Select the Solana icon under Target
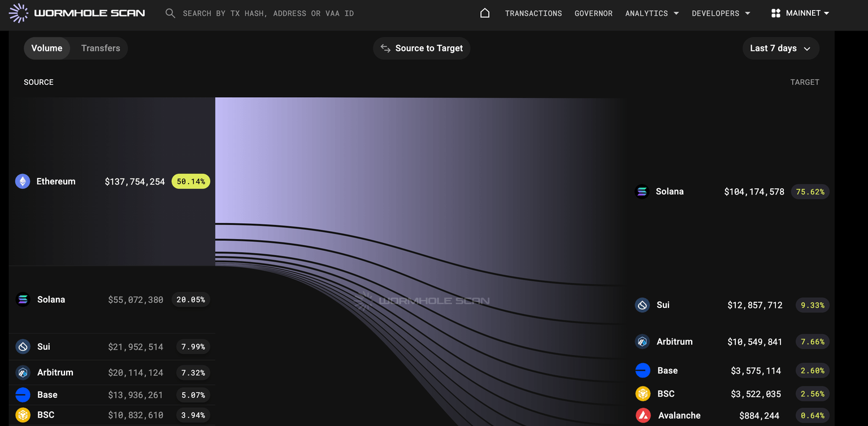 pyautogui.click(x=642, y=192)
